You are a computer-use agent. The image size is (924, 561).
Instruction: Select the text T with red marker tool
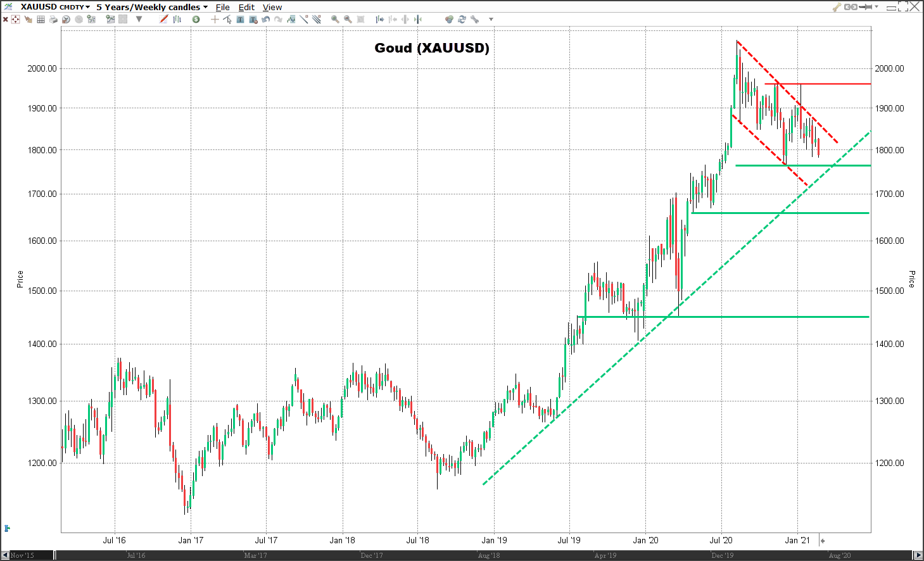pyautogui.click(x=253, y=20)
